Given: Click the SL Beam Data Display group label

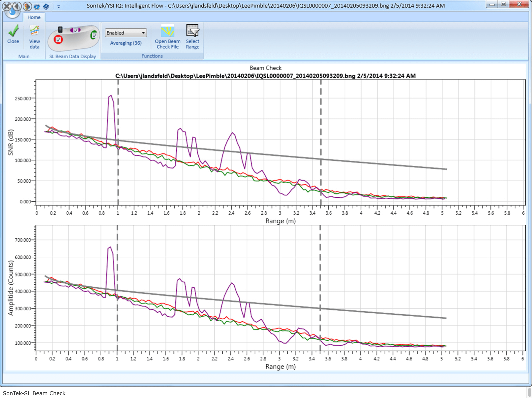Looking at the screenshot, I should (x=73, y=57).
